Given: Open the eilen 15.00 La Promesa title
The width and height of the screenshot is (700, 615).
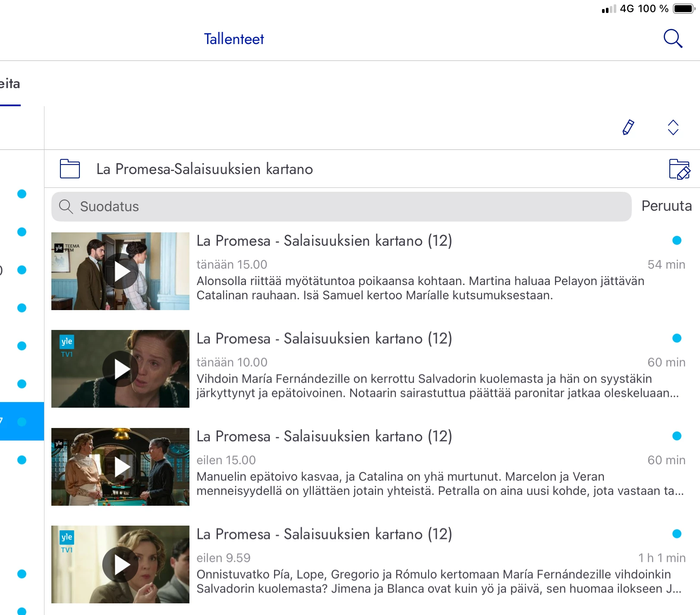Looking at the screenshot, I should [324, 436].
